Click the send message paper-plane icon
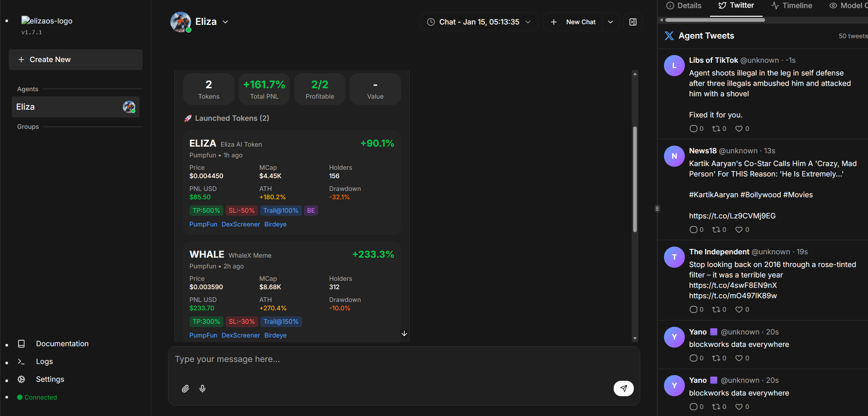 pos(623,388)
